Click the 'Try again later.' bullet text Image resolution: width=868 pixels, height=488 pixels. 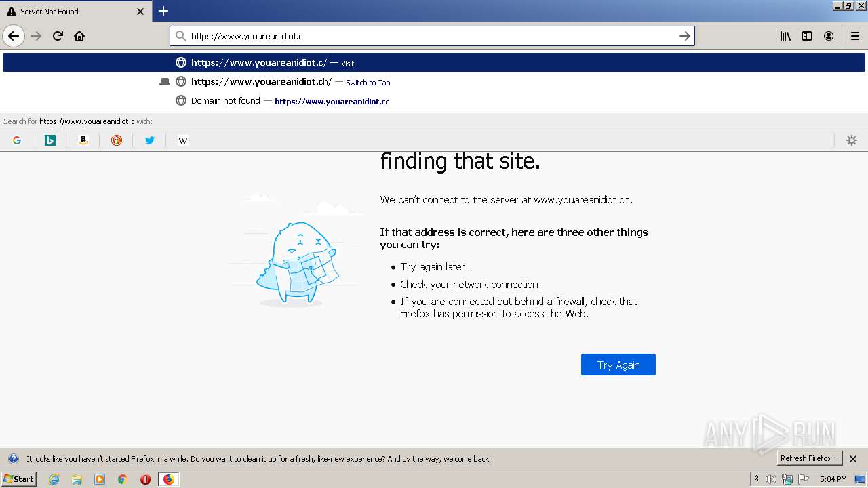pos(434,267)
